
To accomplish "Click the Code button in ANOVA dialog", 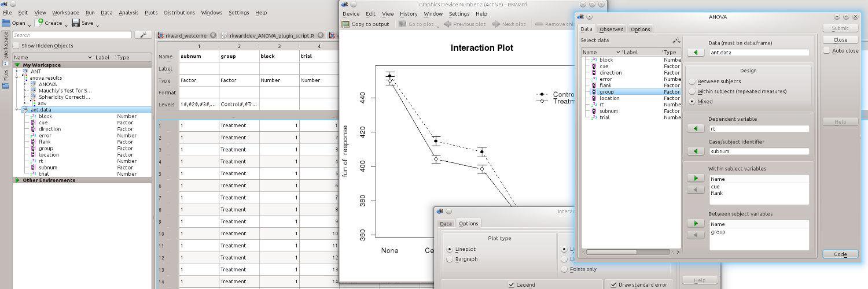I will (x=840, y=254).
